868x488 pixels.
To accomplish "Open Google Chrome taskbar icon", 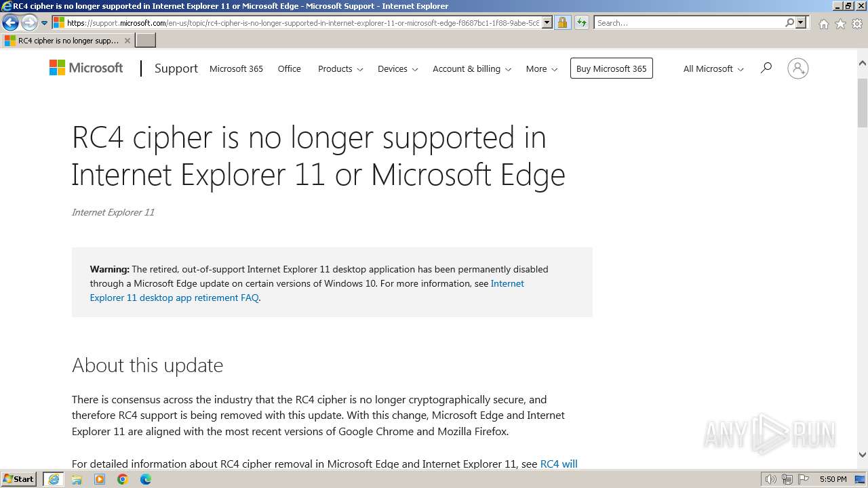I will click(123, 479).
